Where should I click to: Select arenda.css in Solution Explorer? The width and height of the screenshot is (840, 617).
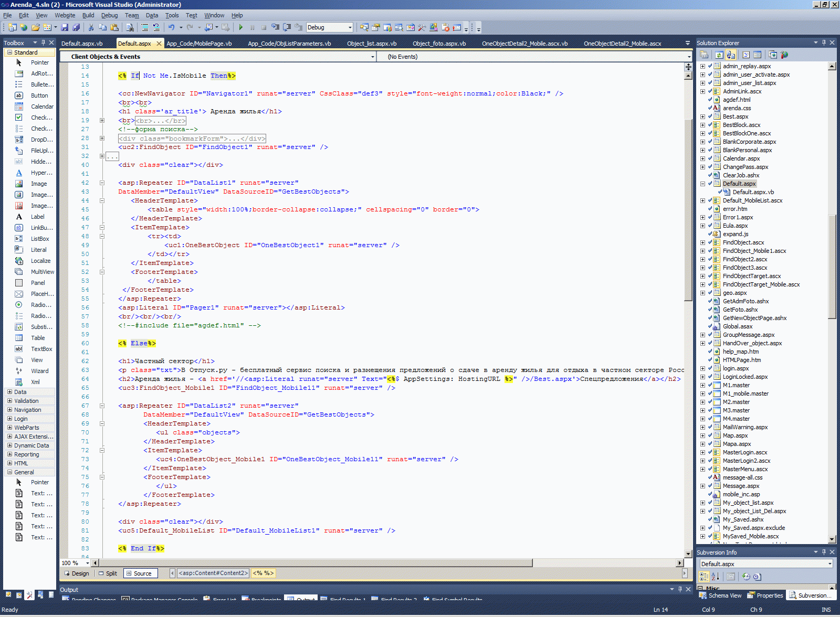(736, 108)
